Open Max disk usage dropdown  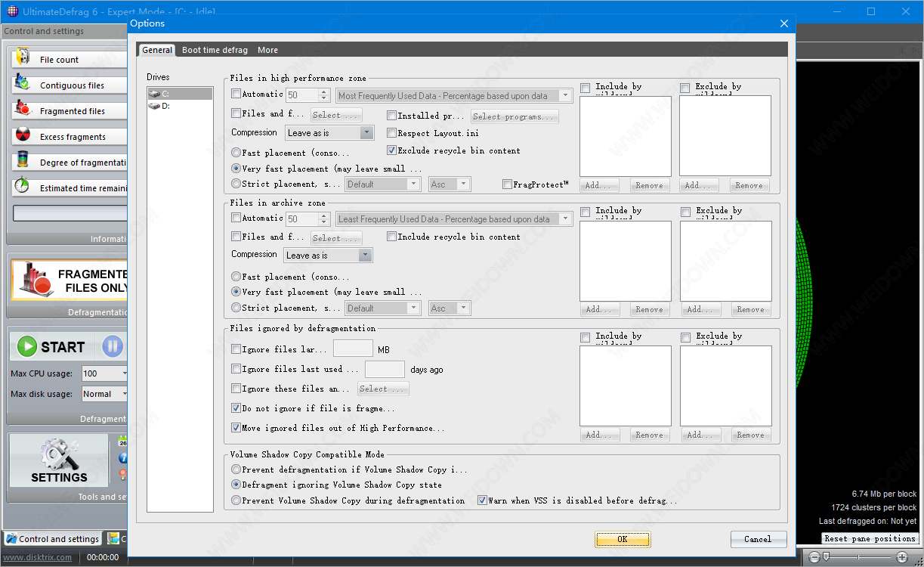(105, 394)
